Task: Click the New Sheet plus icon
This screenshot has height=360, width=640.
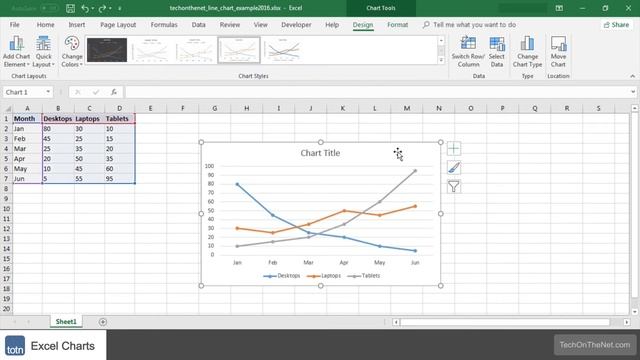Action: 102,322
